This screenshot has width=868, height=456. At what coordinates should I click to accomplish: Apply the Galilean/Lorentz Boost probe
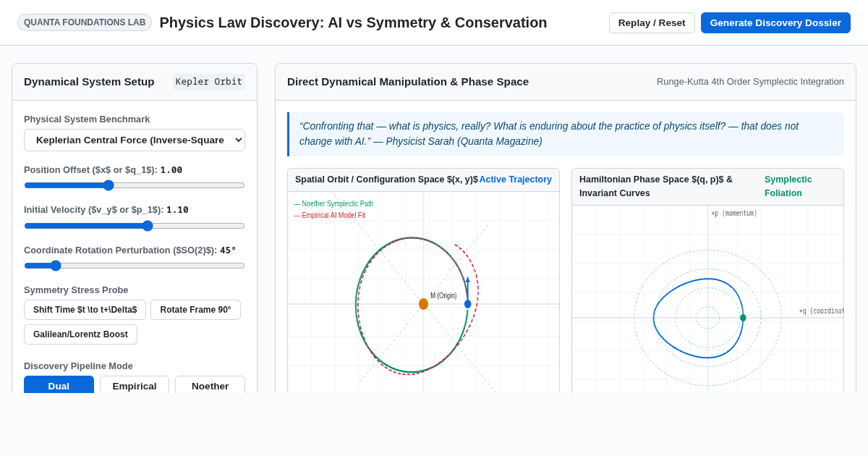(80, 334)
